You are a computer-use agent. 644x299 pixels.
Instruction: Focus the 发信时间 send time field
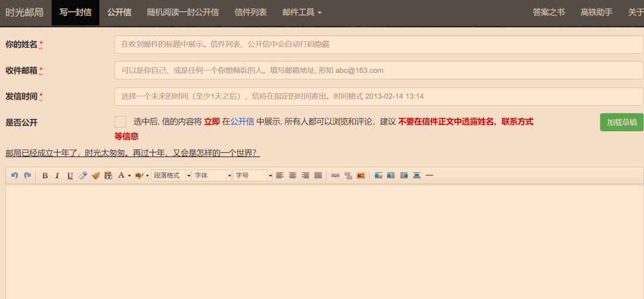point(379,97)
